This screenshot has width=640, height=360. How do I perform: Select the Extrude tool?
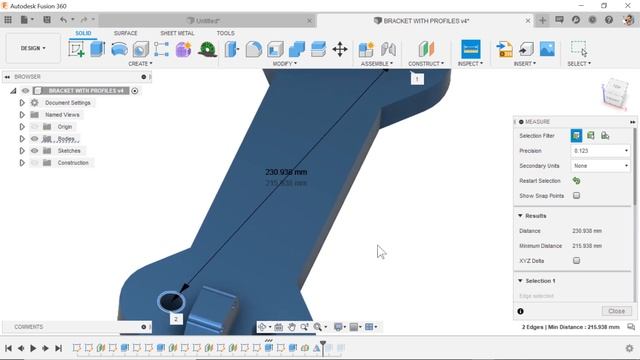coord(98,49)
